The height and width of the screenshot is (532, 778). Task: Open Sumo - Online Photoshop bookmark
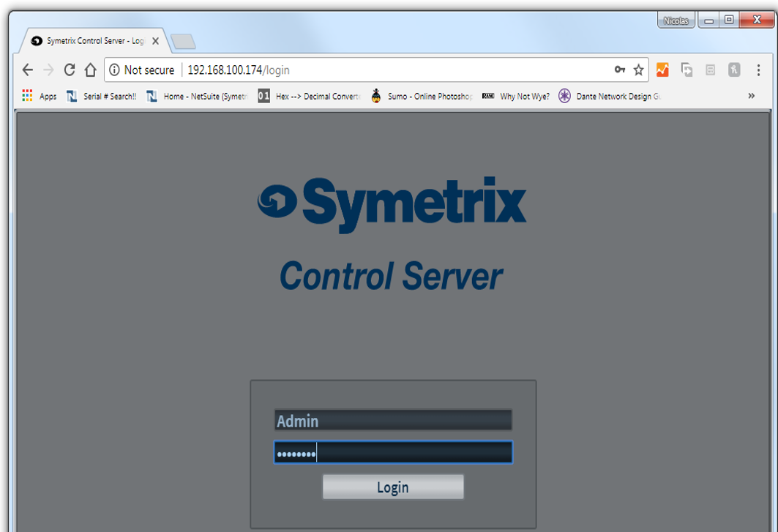(422, 97)
